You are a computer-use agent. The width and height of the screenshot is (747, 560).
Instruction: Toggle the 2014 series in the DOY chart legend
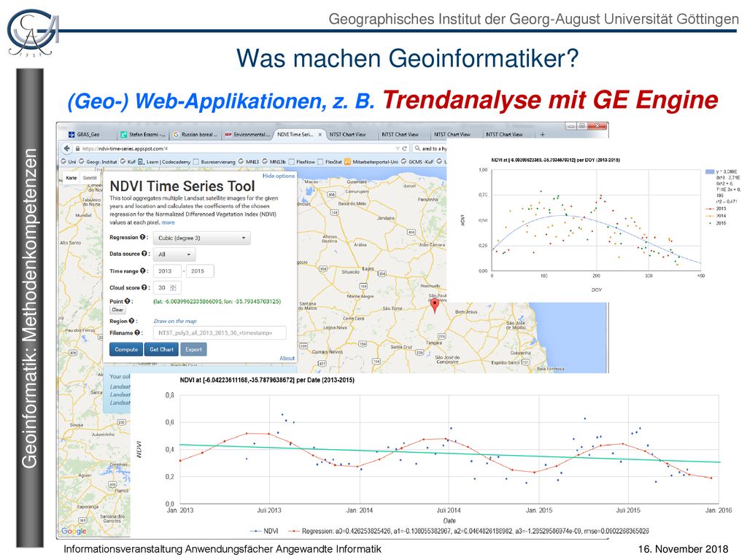716,216
